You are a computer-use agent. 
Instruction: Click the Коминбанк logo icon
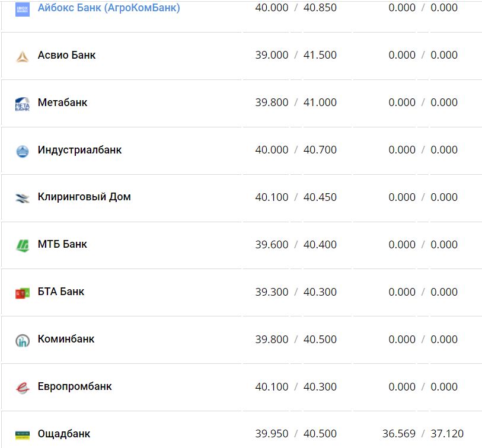pyautogui.click(x=22, y=340)
